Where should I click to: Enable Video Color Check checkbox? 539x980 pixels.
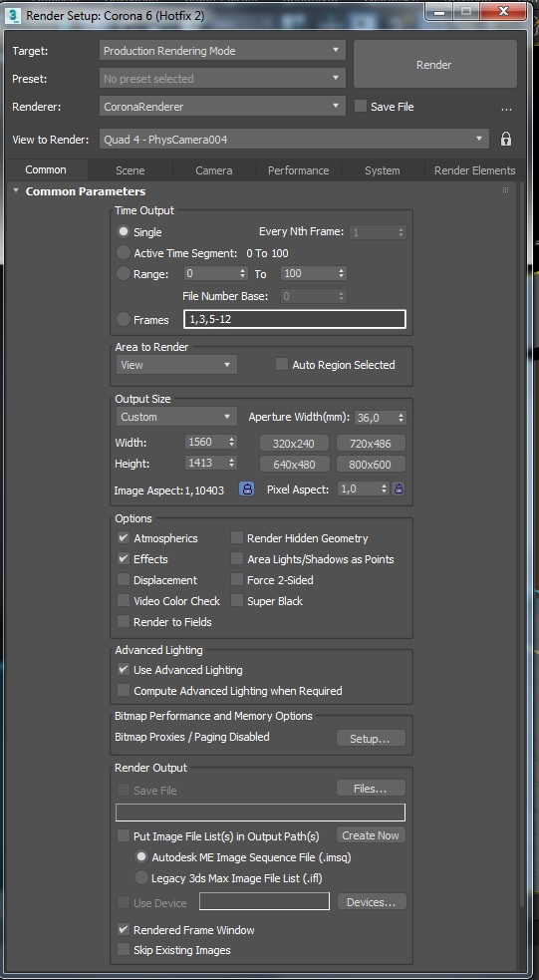tap(124, 600)
